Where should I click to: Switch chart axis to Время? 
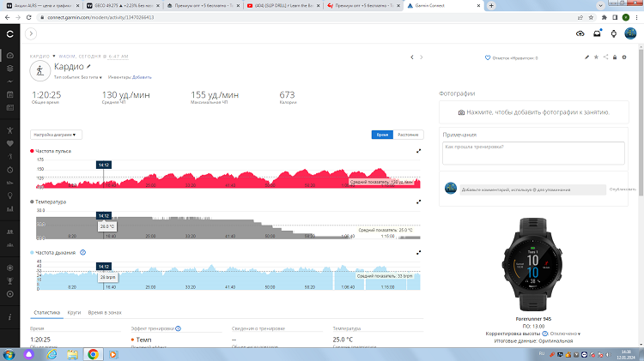[382, 135]
